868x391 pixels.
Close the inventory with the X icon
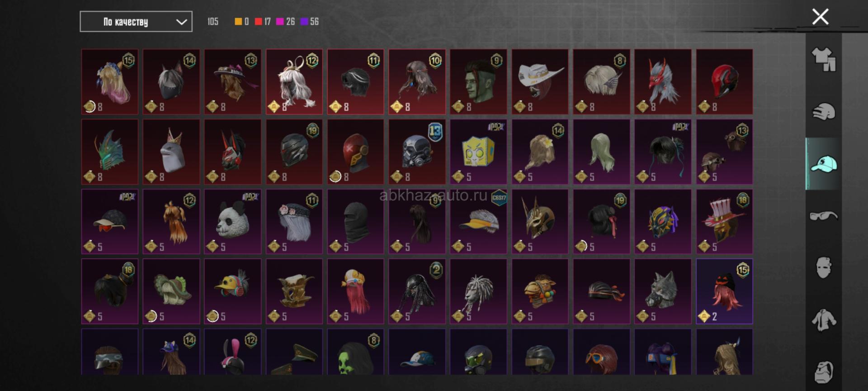(820, 17)
